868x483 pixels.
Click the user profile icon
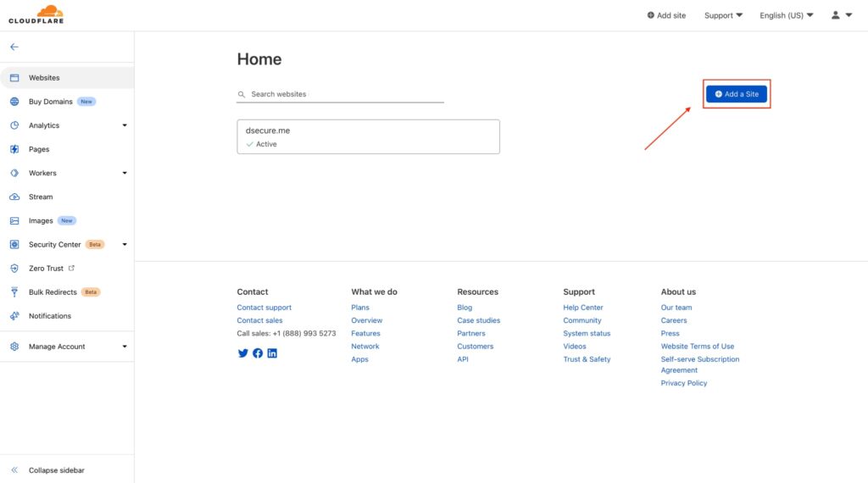[835, 15]
